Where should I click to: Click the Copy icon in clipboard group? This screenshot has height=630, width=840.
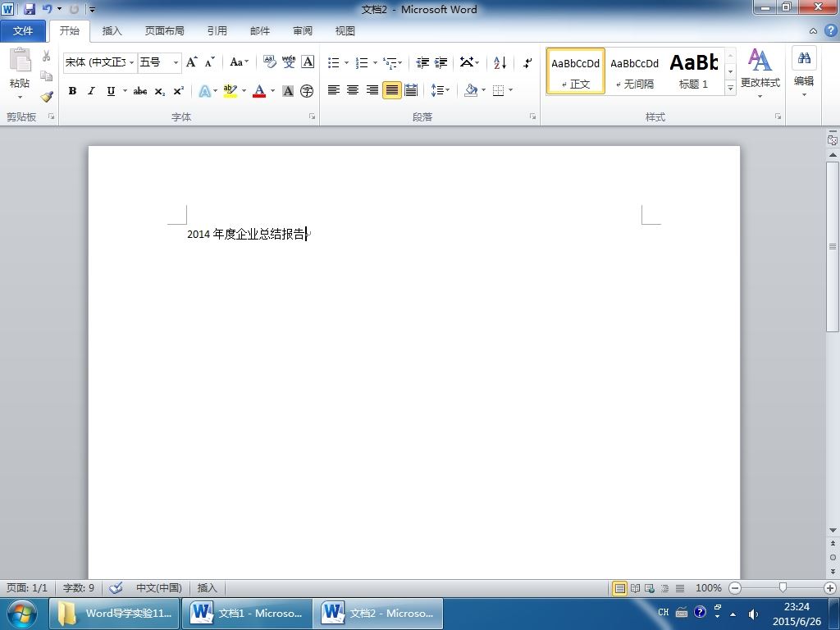pyautogui.click(x=47, y=76)
